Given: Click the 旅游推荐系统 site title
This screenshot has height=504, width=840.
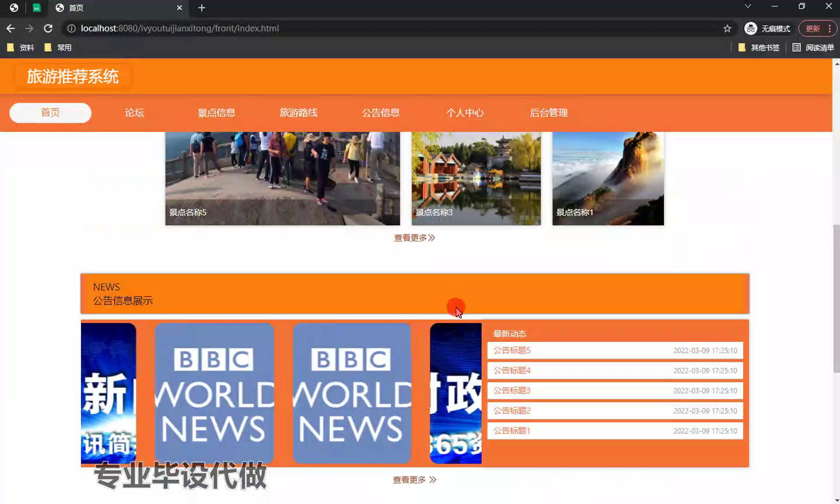Looking at the screenshot, I should 72,76.
